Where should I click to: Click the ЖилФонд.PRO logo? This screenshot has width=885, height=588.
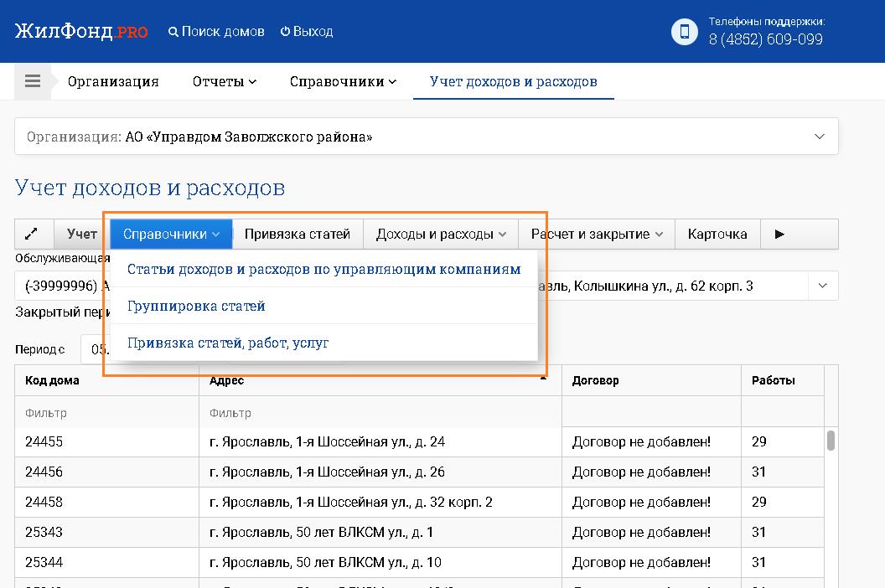pos(81,32)
